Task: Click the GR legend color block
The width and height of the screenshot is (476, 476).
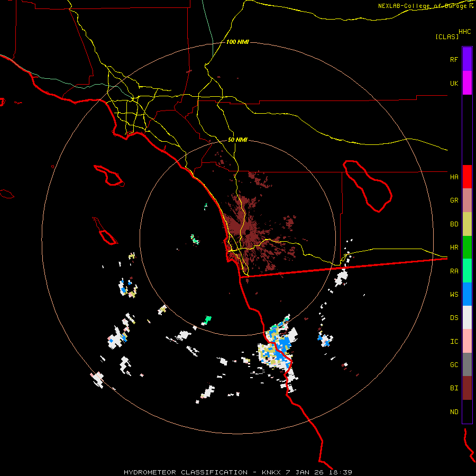Action: [467, 200]
